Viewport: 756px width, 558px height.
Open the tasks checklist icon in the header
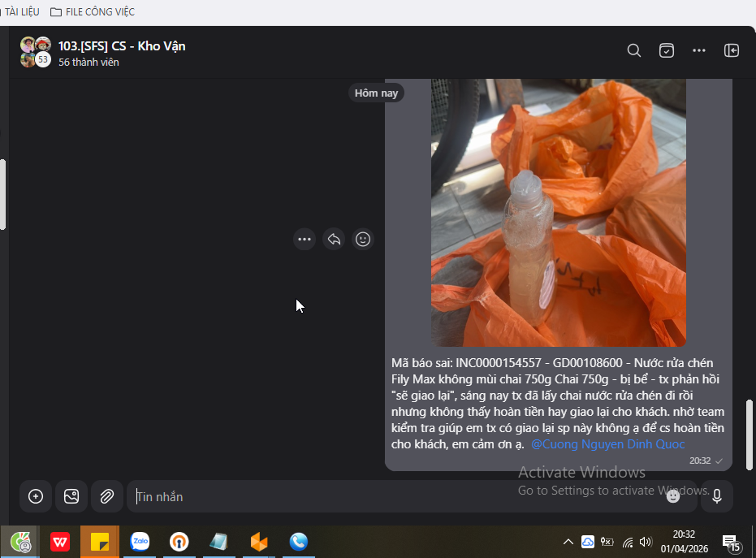tap(667, 50)
